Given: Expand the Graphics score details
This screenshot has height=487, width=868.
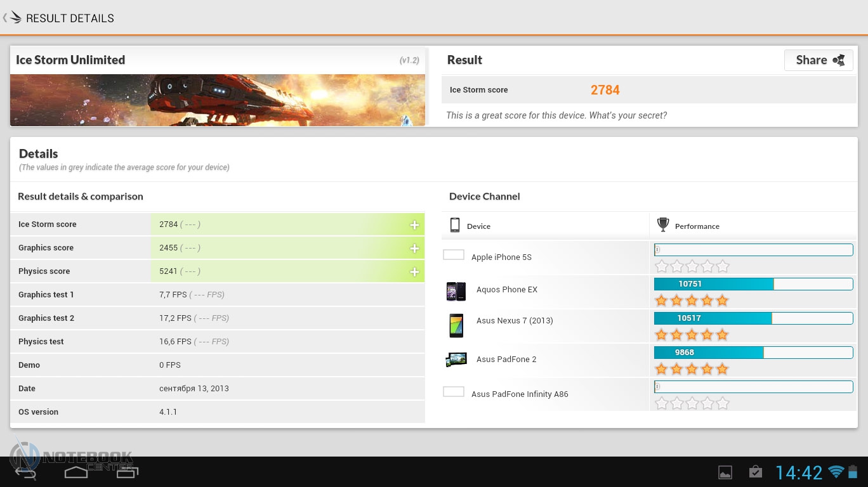Looking at the screenshot, I should (414, 249).
